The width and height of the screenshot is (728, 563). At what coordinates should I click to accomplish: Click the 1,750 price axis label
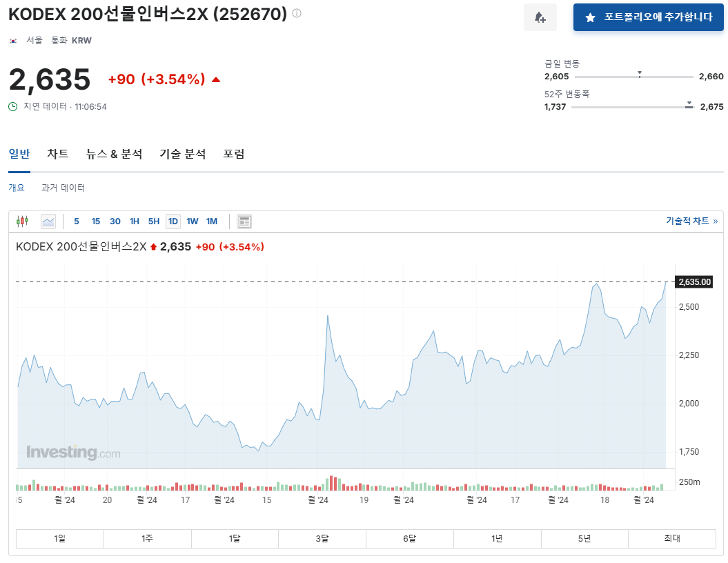point(689,452)
